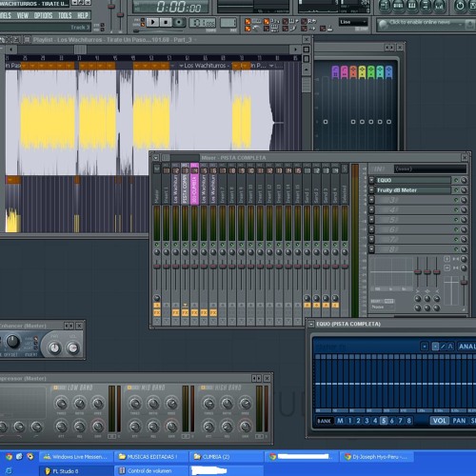Image resolution: width=476 pixels, height=476 pixels.
Task: Select EQUO bank 8
Action: pyautogui.click(x=408, y=421)
